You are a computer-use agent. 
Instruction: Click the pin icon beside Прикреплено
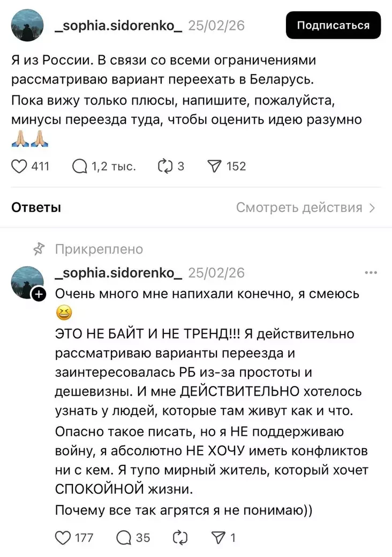tap(39, 249)
